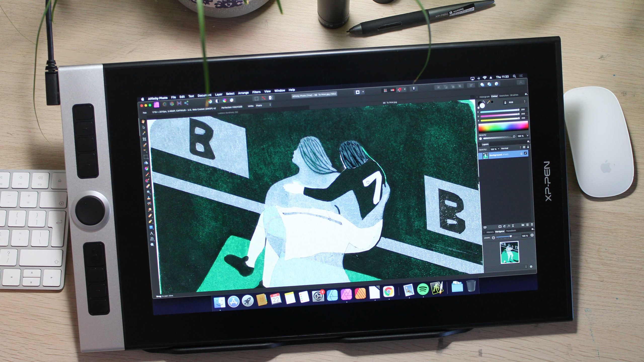
Task: Select the Flood Fill bucket tool
Action: point(146,163)
